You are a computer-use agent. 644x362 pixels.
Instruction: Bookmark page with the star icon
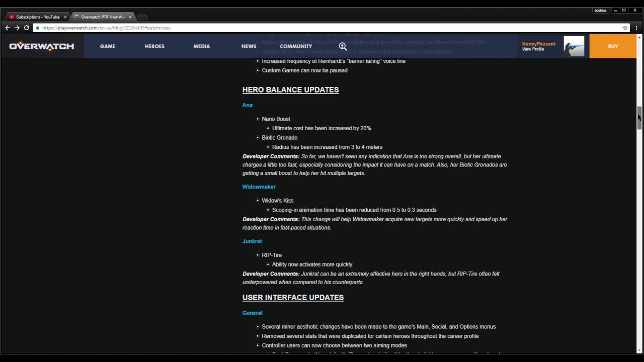pyautogui.click(x=625, y=28)
